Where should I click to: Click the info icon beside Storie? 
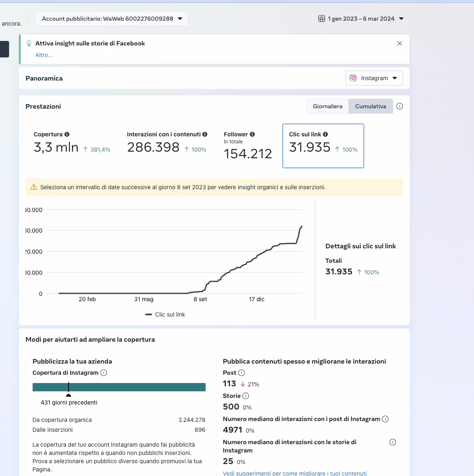(246, 396)
